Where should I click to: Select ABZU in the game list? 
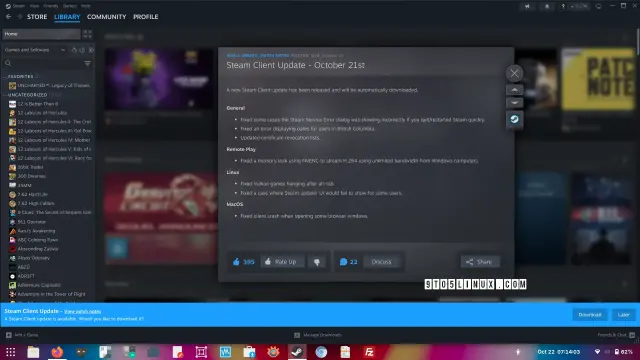click(x=20, y=267)
